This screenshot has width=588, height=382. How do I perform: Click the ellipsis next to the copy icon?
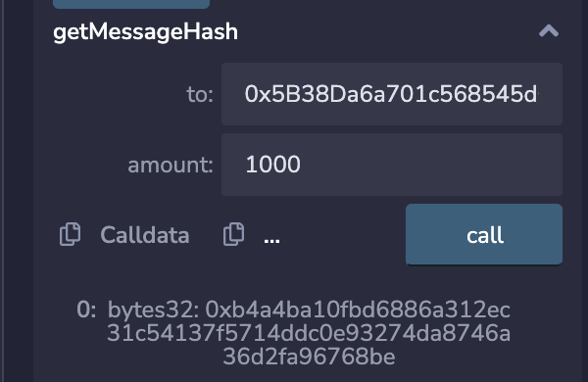[271, 240]
